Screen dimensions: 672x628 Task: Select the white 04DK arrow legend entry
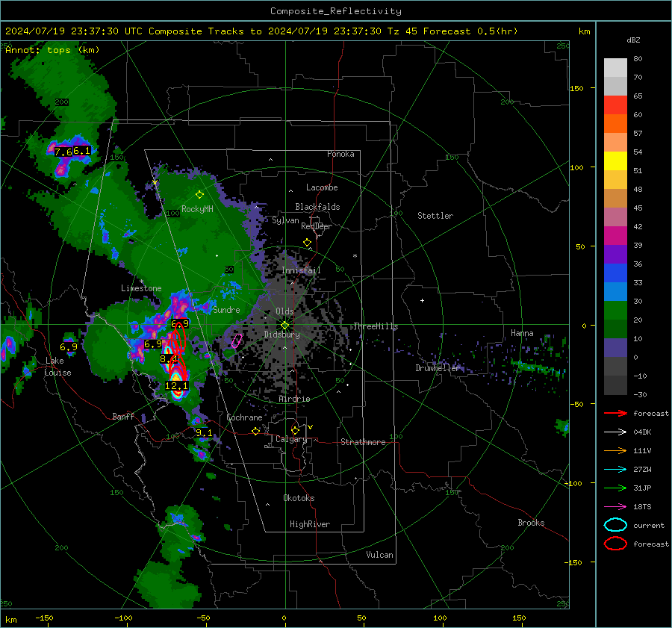tap(615, 432)
